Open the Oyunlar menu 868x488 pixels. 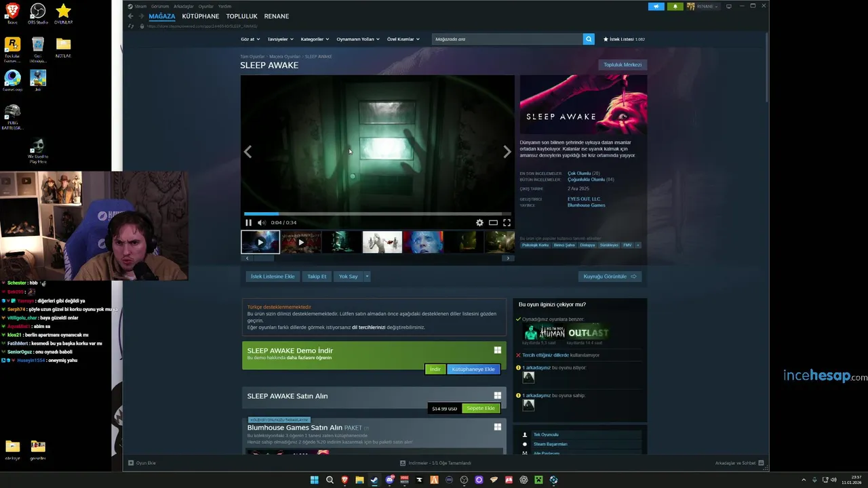205,6
